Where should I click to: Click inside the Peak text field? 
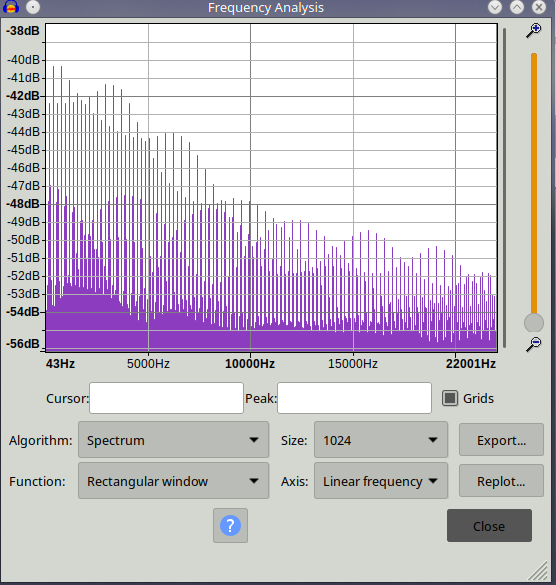pyautogui.click(x=354, y=398)
